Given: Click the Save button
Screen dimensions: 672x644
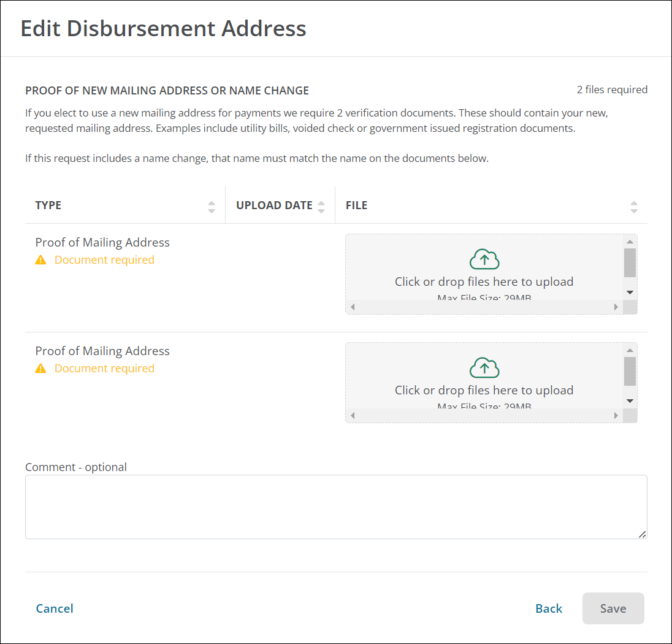Looking at the screenshot, I should coord(613,608).
